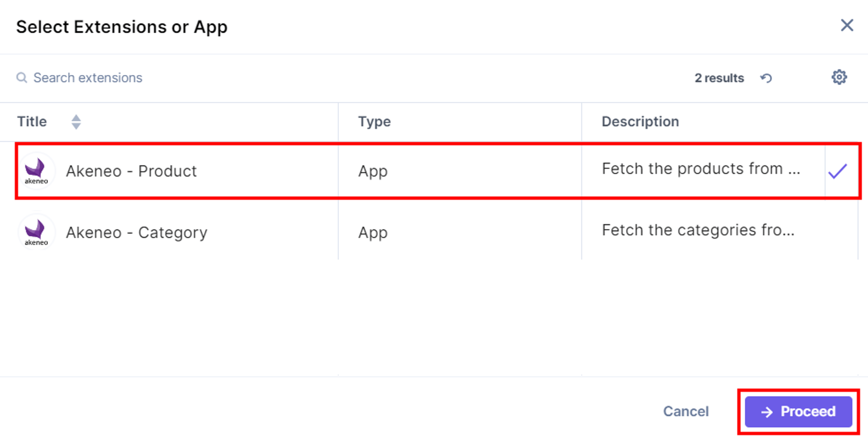Sort by Title ascending arrow
The image size is (868, 443).
(x=76, y=118)
